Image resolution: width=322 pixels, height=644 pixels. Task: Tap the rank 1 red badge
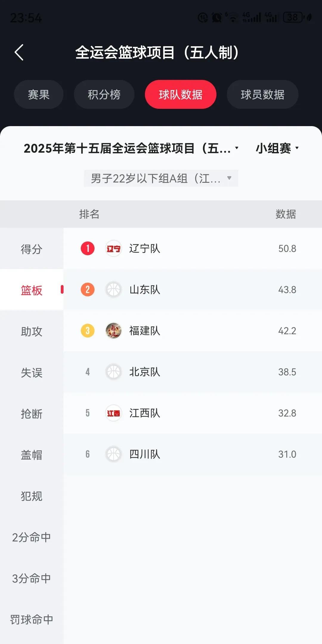(x=88, y=248)
